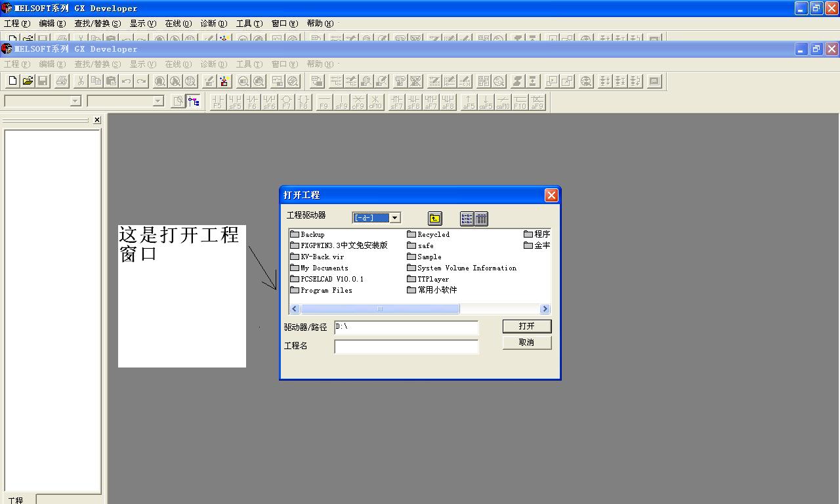Click the F7 coil ladder icon
840x504 pixels.
point(286,102)
